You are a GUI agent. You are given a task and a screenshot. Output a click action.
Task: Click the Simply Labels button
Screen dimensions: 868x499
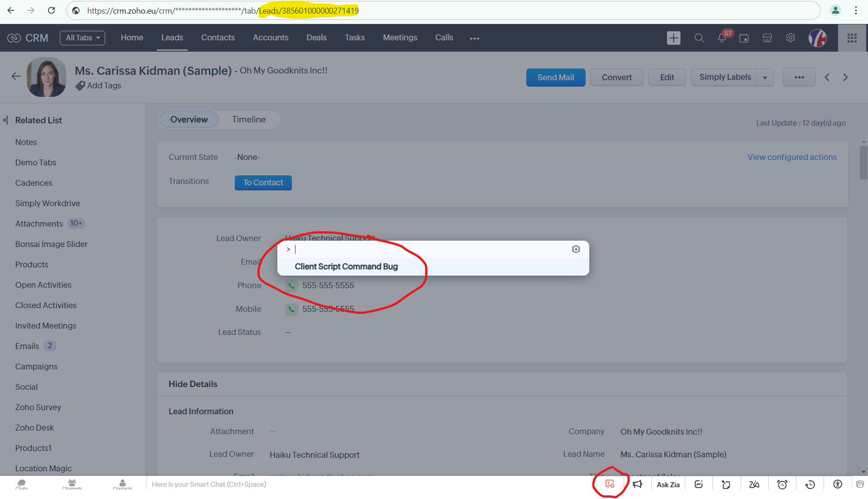tap(725, 78)
